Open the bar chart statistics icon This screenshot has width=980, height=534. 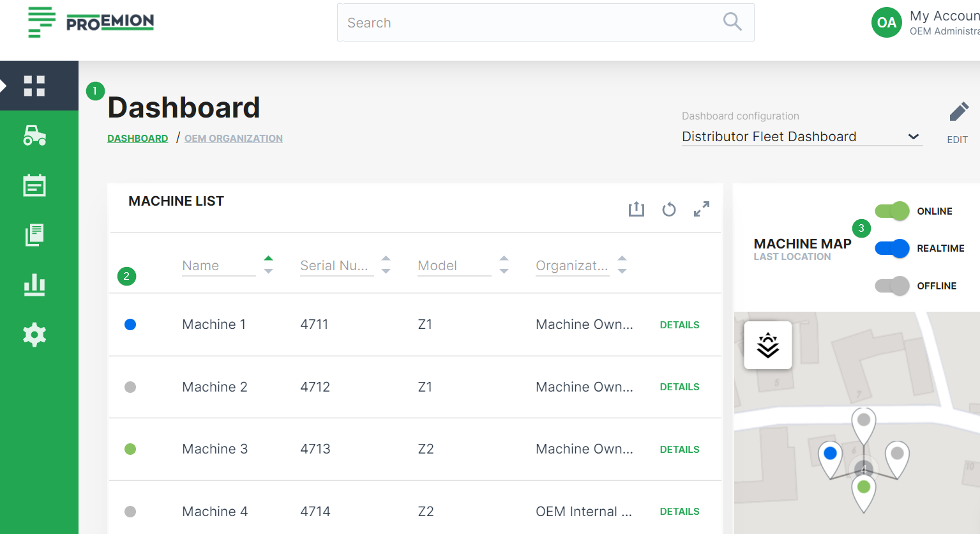(34, 285)
